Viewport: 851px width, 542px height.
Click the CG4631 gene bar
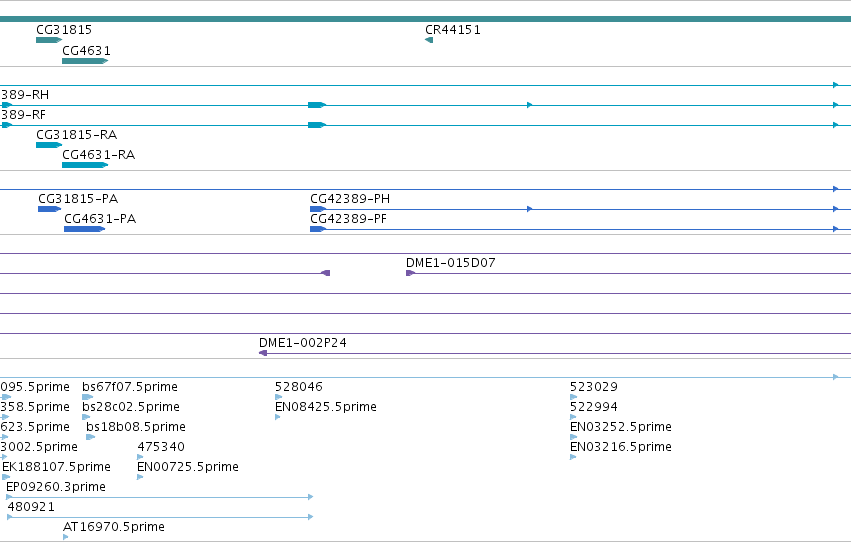coord(85,61)
